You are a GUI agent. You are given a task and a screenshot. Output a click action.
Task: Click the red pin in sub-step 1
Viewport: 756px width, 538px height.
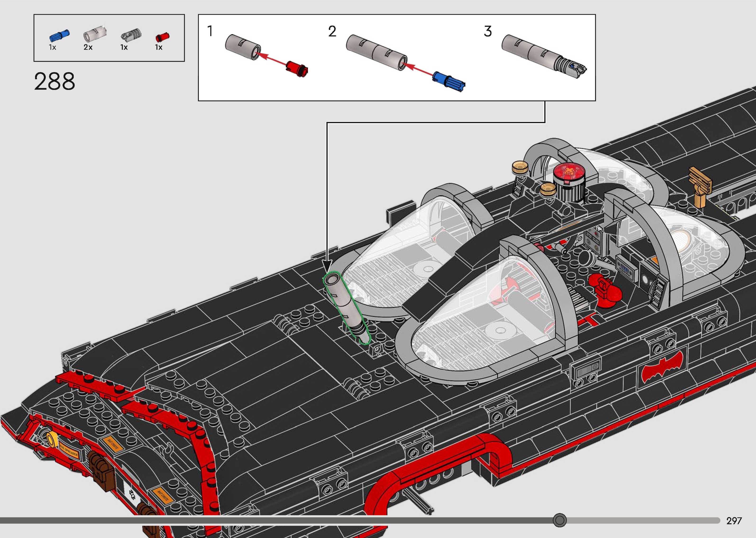[297, 69]
